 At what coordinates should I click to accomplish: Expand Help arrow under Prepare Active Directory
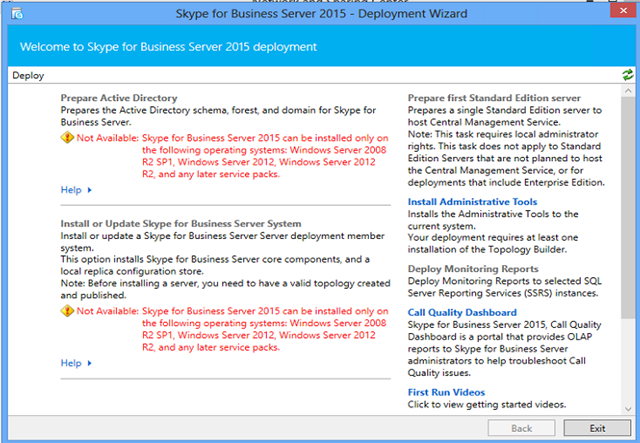coord(88,189)
